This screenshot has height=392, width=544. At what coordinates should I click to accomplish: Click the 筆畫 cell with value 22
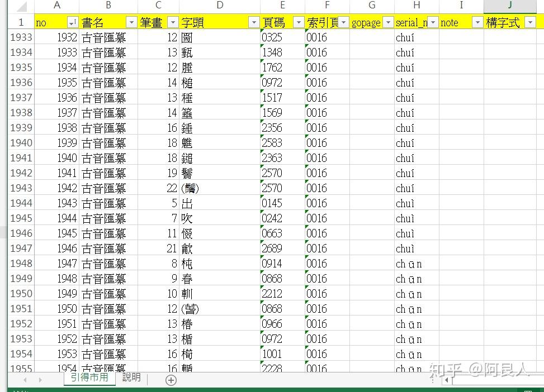coord(159,188)
